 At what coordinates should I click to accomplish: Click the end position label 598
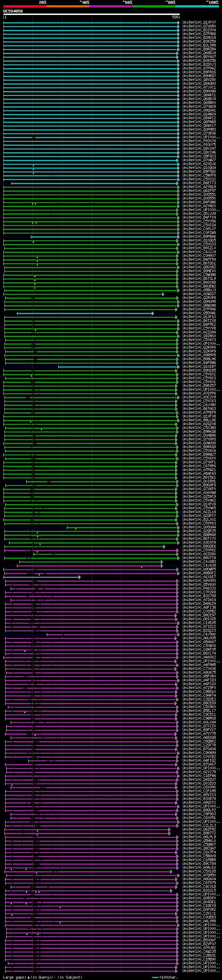(175, 17)
